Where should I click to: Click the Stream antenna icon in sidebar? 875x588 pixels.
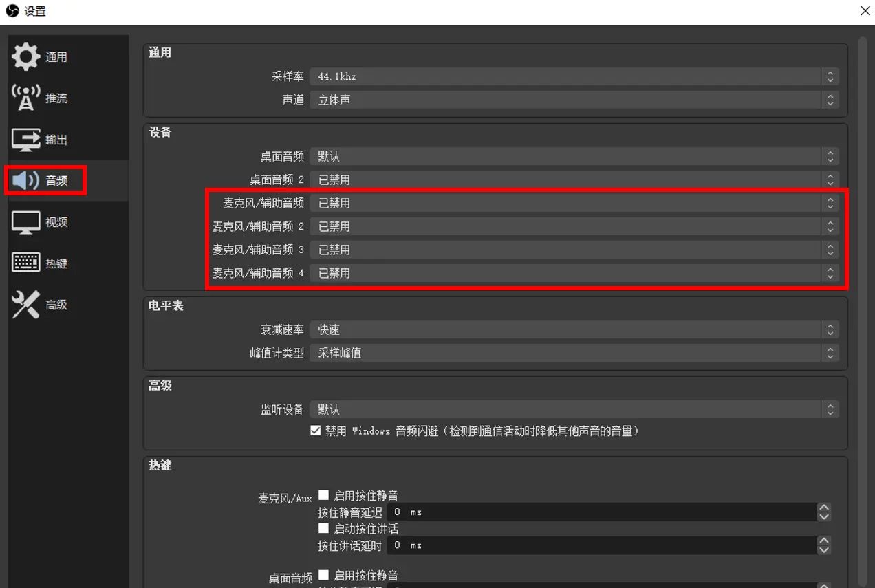[25, 98]
